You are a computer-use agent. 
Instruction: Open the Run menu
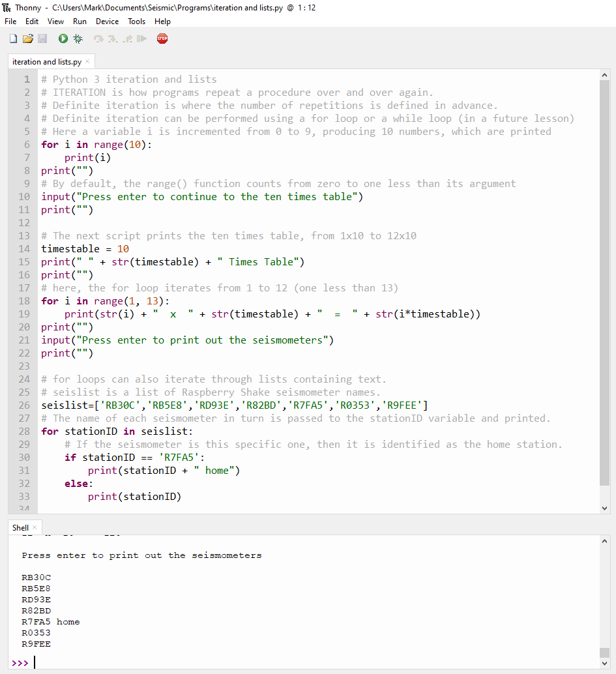[x=80, y=22]
